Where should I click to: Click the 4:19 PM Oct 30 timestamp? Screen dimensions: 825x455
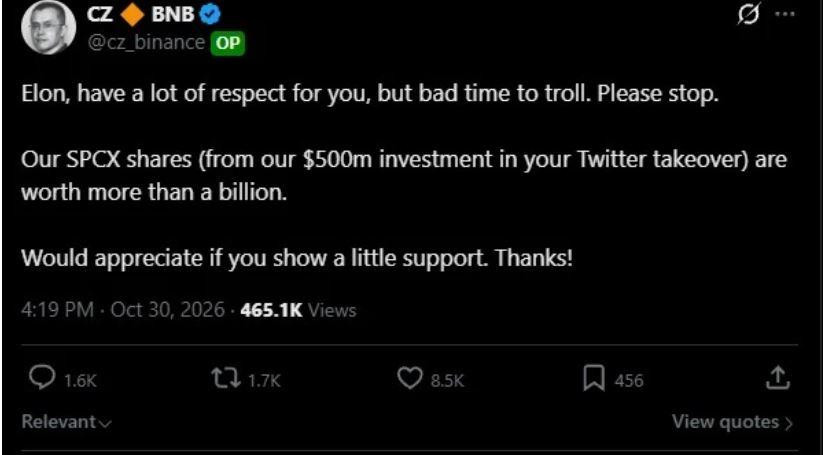(x=123, y=310)
